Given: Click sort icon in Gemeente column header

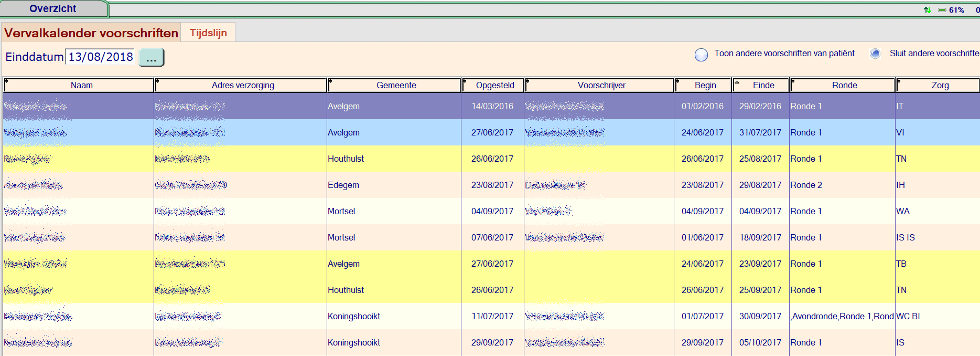Looking at the screenshot, I should (x=330, y=81).
